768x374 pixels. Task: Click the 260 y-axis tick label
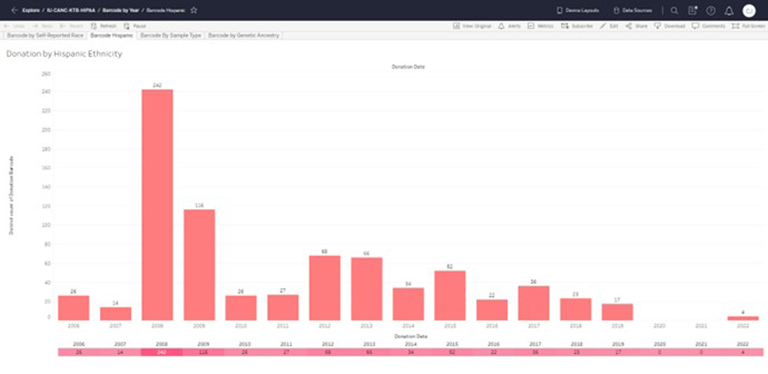(46, 74)
